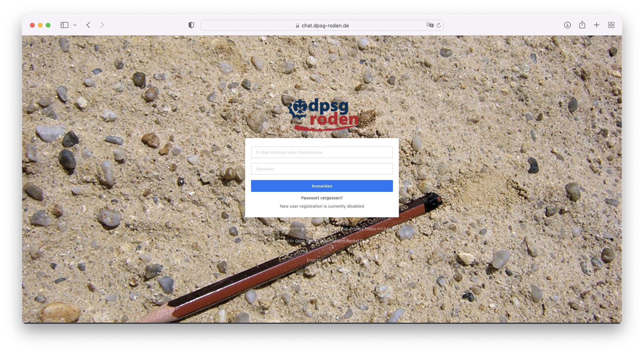Open the Open Source Chat Platform Rocket.Chat link

tap(332, 241)
